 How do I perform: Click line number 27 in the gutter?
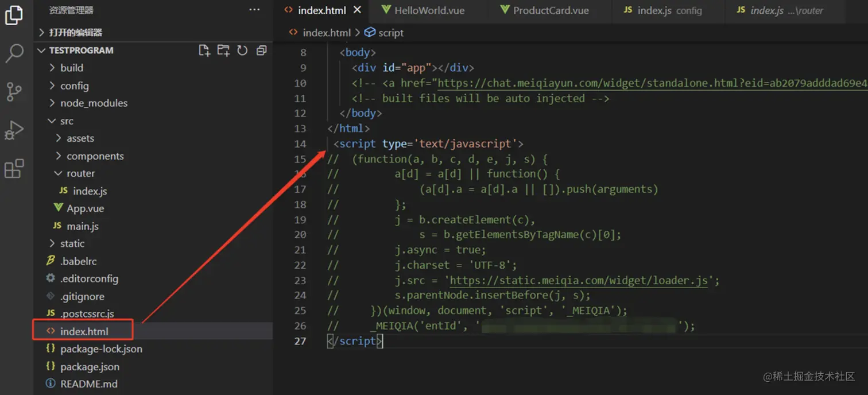300,341
